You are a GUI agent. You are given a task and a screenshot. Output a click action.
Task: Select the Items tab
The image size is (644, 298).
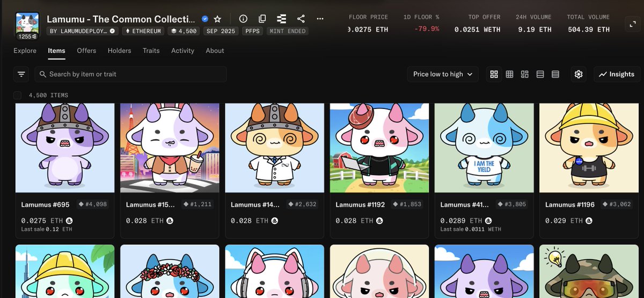coord(56,50)
